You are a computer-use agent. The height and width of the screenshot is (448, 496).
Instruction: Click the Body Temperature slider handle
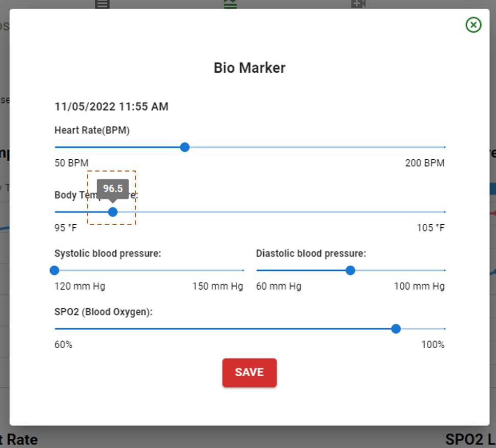click(113, 212)
